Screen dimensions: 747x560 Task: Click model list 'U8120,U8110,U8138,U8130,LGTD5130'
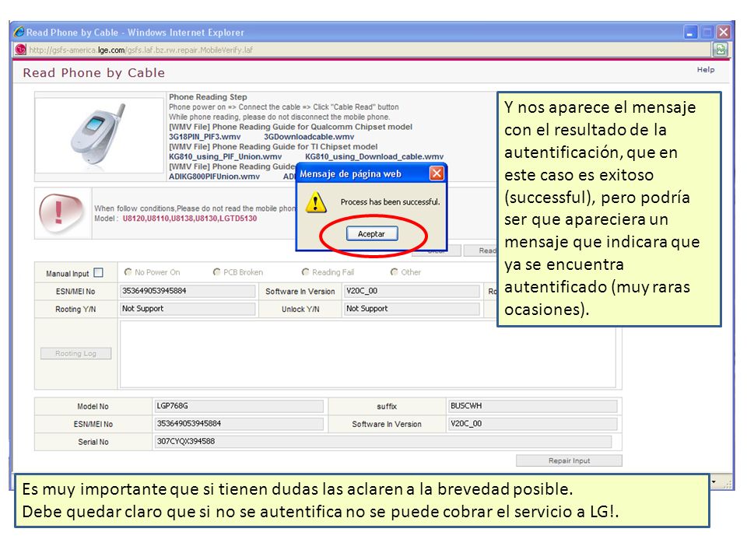pos(190,219)
